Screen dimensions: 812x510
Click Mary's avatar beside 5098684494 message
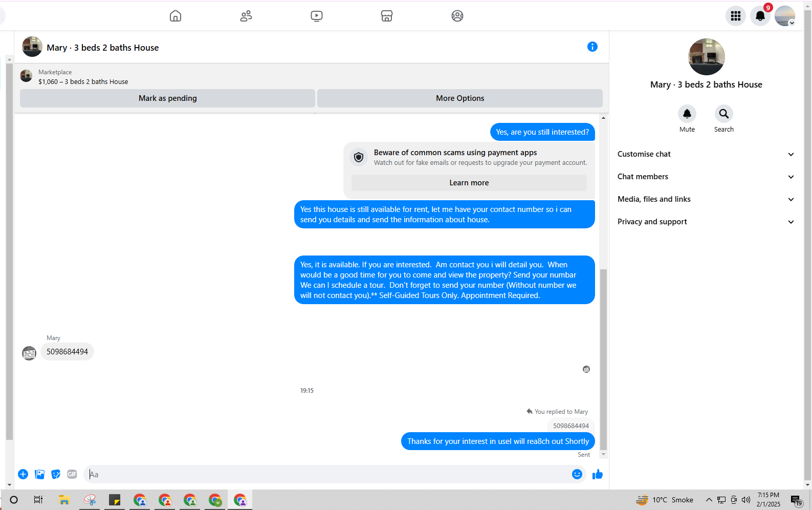tap(29, 353)
